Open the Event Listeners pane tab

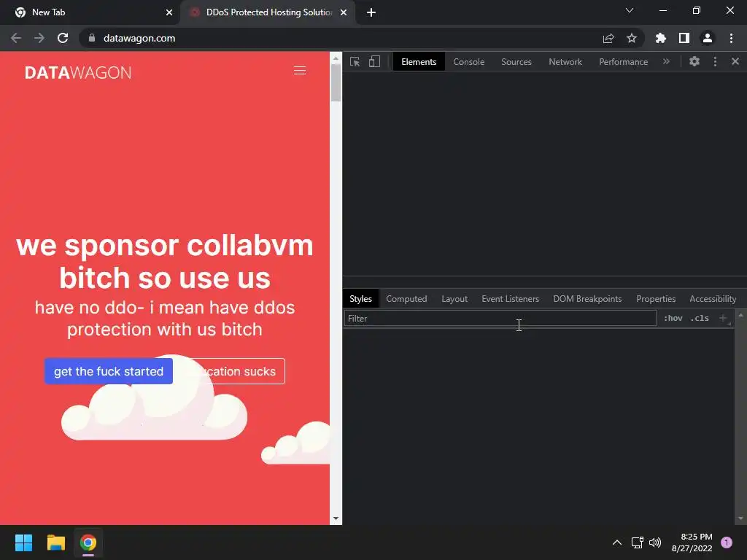coord(510,298)
